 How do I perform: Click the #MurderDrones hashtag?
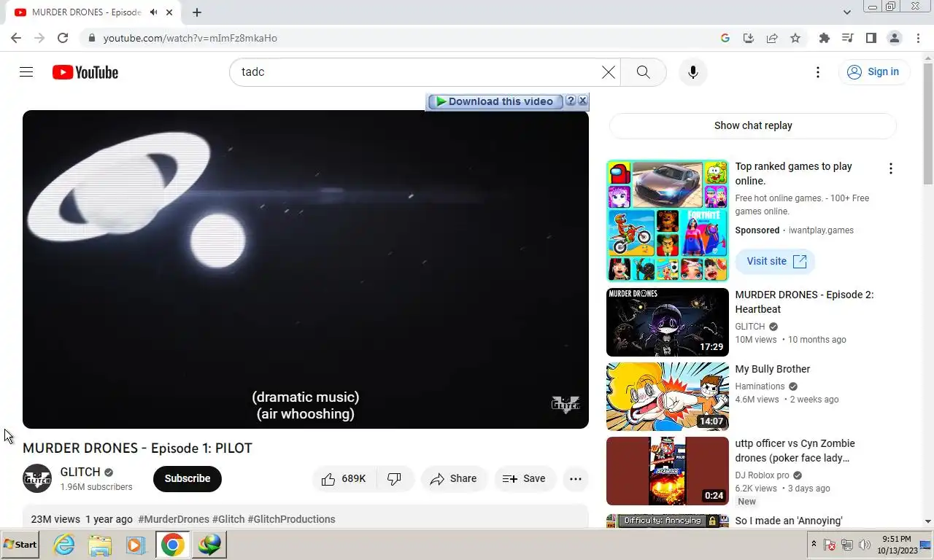[x=174, y=519]
